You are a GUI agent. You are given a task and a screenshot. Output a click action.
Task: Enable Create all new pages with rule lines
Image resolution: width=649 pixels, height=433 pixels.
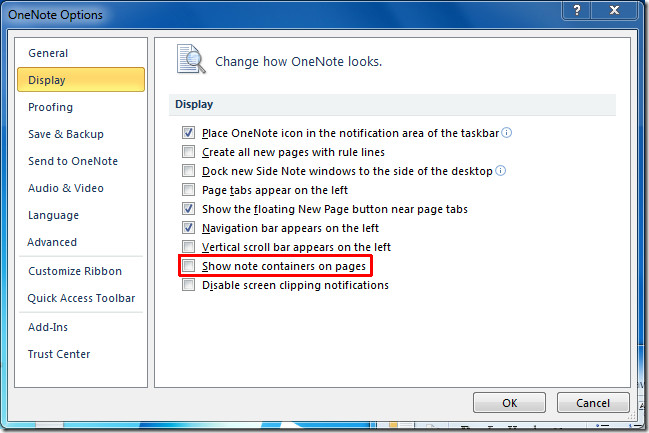tap(188, 152)
